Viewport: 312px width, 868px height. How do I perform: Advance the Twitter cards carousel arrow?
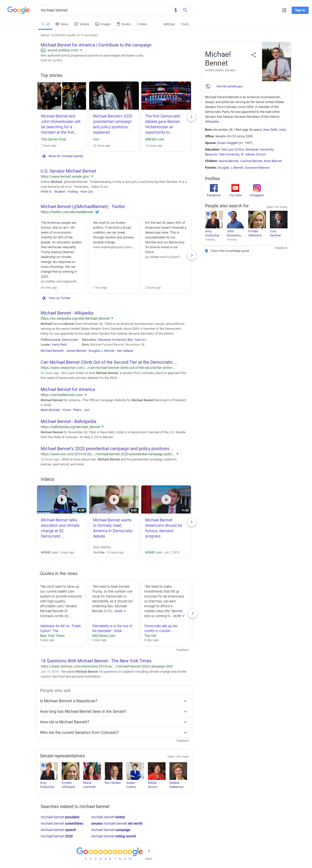(191, 255)
